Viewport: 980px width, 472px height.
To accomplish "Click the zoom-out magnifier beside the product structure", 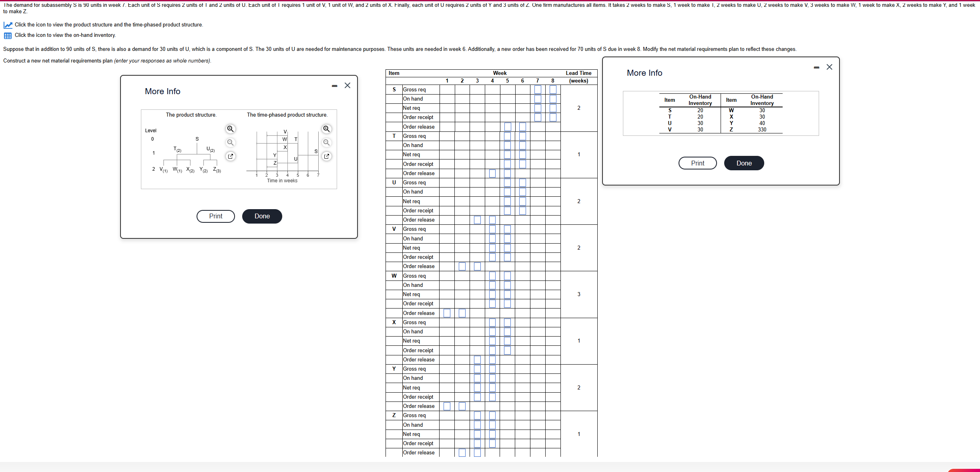I will [x=230, y=142].
